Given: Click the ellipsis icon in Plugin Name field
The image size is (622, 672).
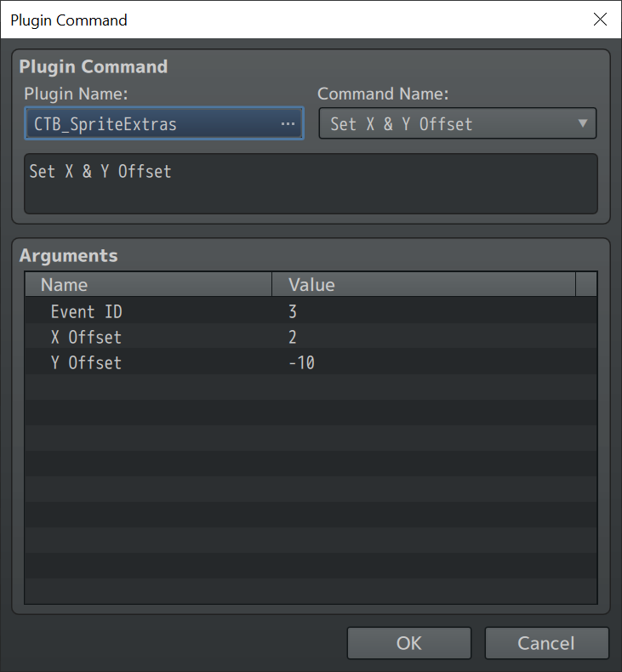Looking at the screenshot, I should (x=288, y=124).
